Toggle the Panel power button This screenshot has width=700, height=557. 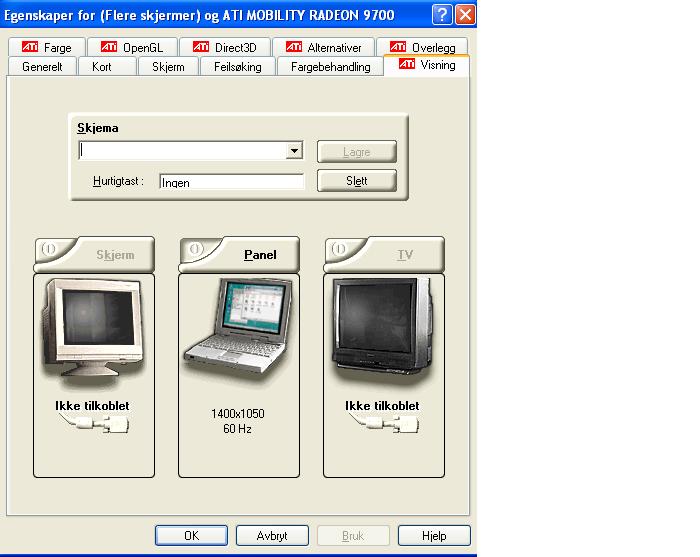tap(196, 249)
